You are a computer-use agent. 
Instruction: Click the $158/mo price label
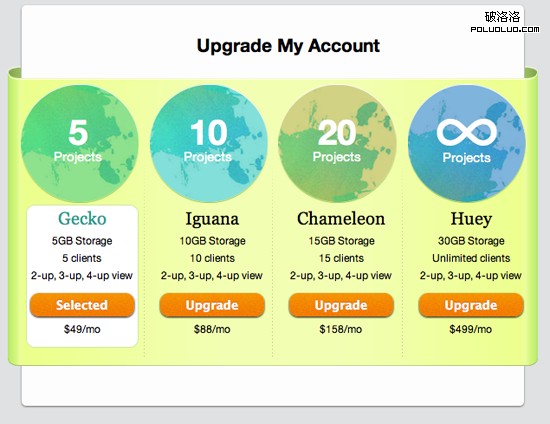pos(341,329)
